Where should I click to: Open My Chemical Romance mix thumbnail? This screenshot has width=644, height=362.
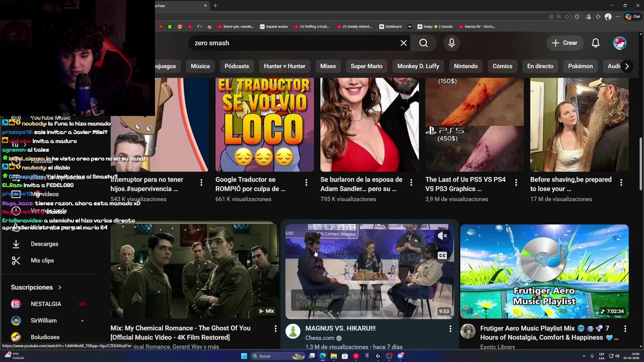coord(194,271)
